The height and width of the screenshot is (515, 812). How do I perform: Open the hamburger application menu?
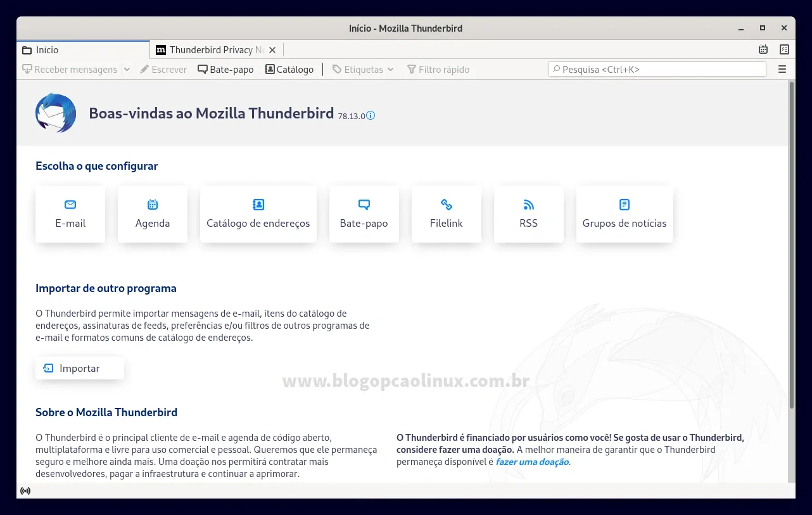coord(782,69)
